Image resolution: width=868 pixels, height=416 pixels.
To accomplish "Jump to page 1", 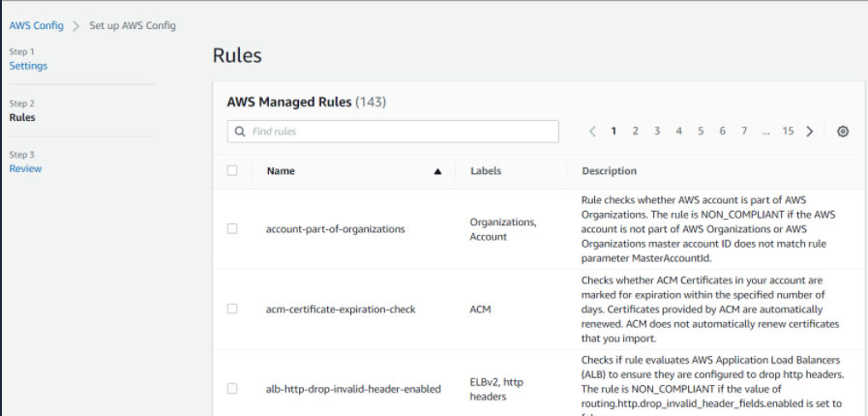I will pyautogui.click(x=614, y=132).
